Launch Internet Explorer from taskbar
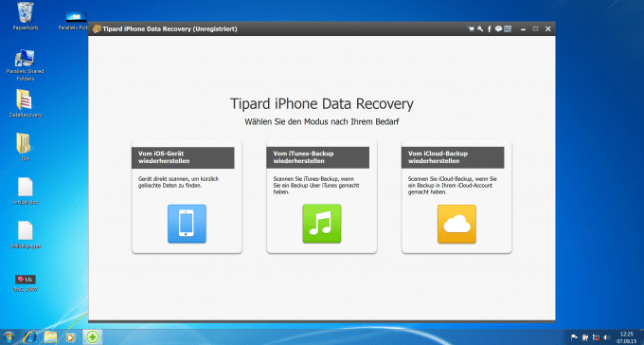 29,337
